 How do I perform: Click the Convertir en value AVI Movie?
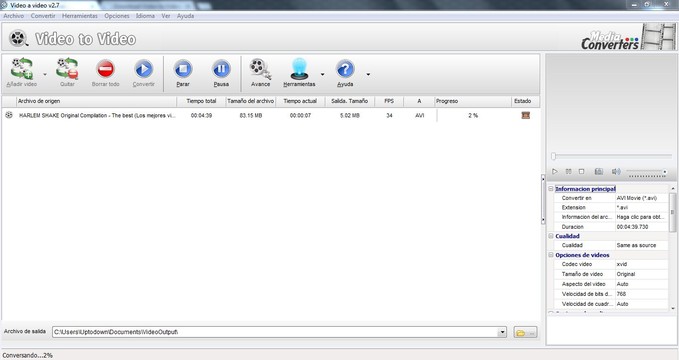[642, 198]
